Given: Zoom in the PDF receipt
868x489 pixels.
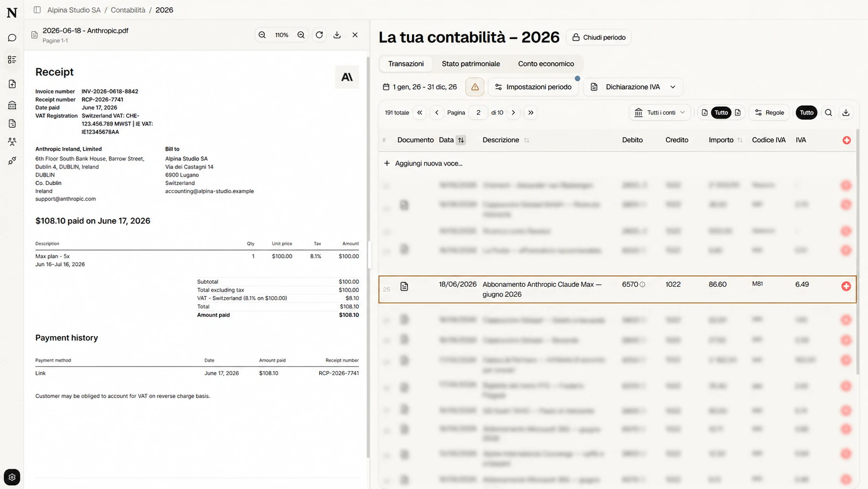Looking at the screenshot, I should pyautogui.click(x=301, y=35).
